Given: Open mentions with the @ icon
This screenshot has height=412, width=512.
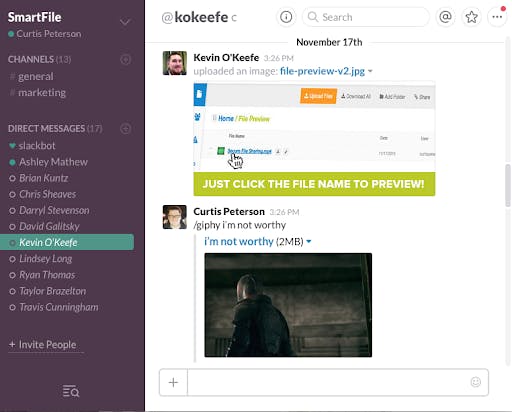Looking at the screenshot, I should tap(445, 17).
